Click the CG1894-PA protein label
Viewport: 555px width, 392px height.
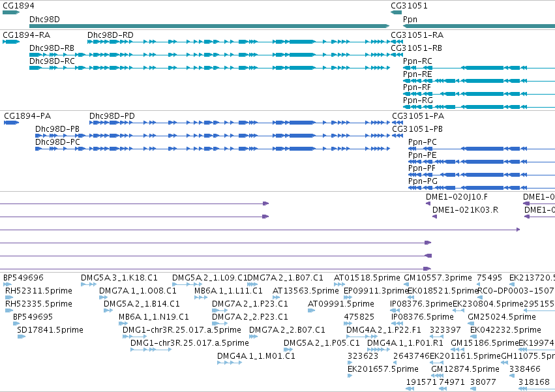coord(27,116)
